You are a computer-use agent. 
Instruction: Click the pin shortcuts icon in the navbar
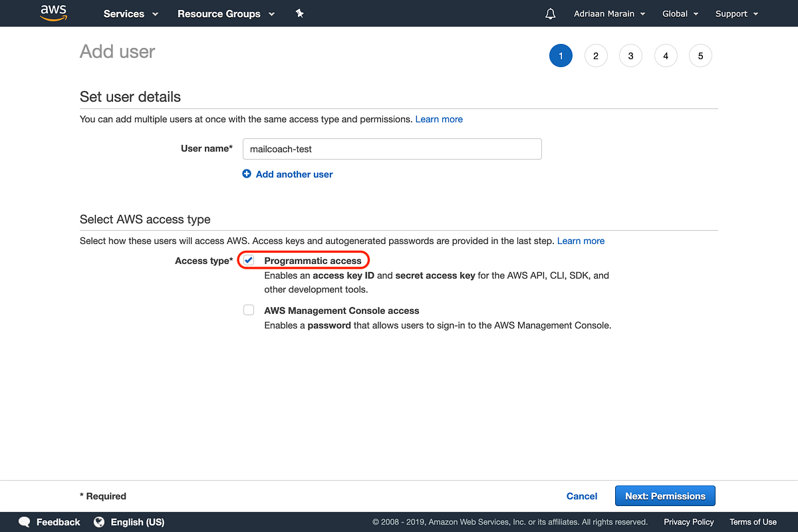pyautogui.click(x=300, y=13)
